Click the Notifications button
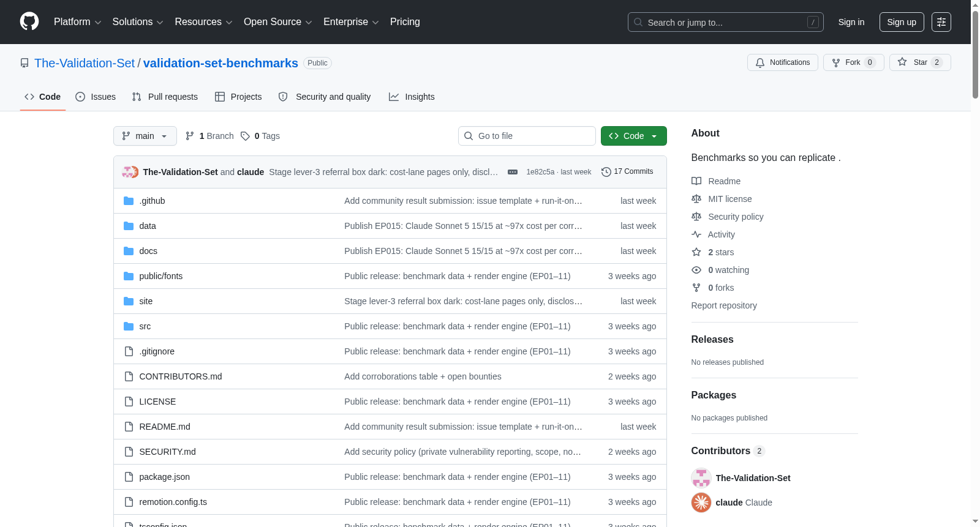 (783, 62)
